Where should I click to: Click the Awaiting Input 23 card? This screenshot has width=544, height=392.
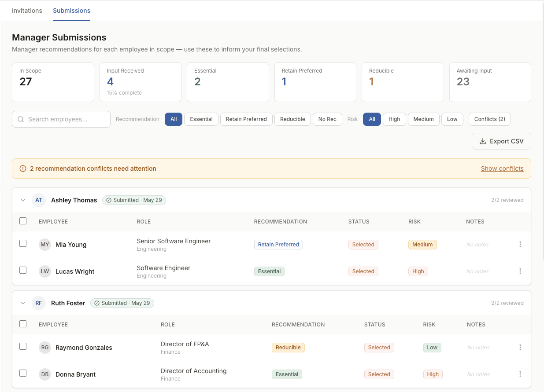(490, 82)
